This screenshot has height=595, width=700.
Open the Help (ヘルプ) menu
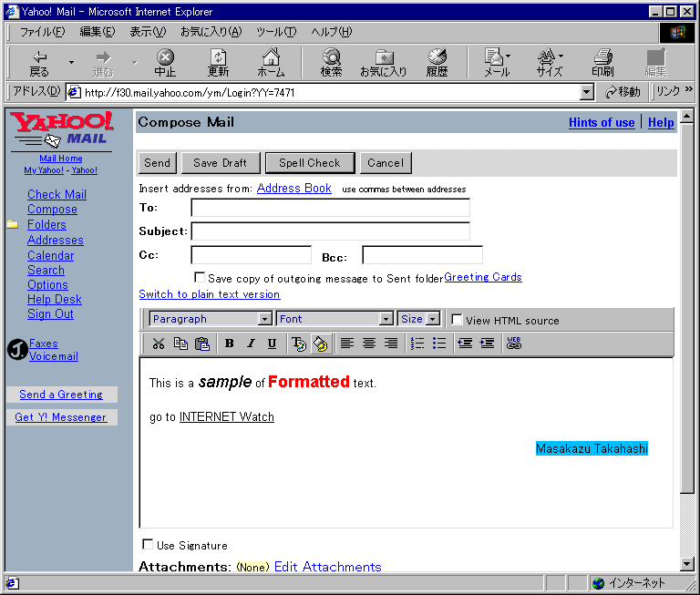(332, 32)
